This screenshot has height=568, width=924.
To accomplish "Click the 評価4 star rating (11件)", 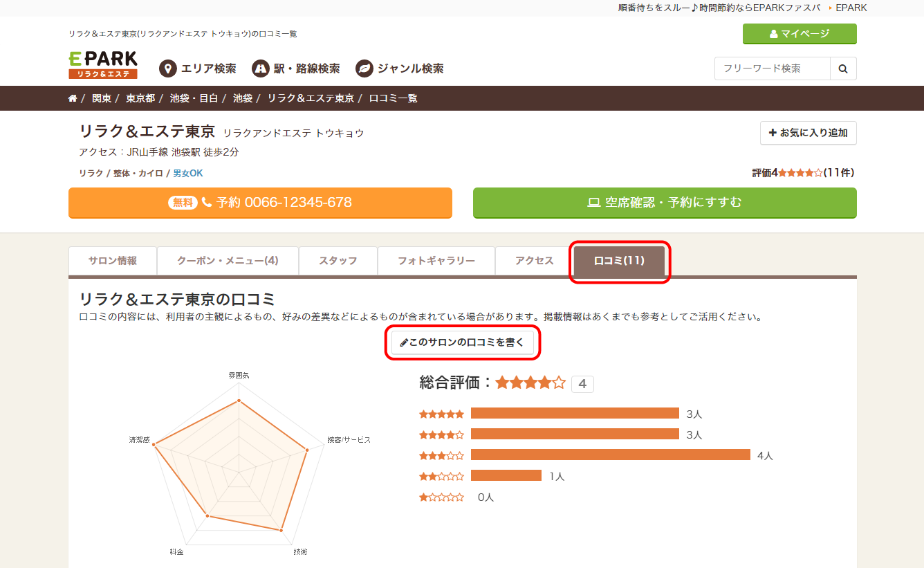I will click(804, 173).
